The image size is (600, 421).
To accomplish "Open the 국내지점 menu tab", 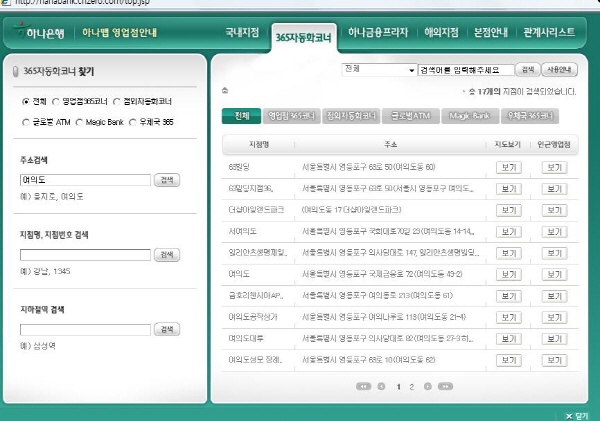I will click(242, 32).
